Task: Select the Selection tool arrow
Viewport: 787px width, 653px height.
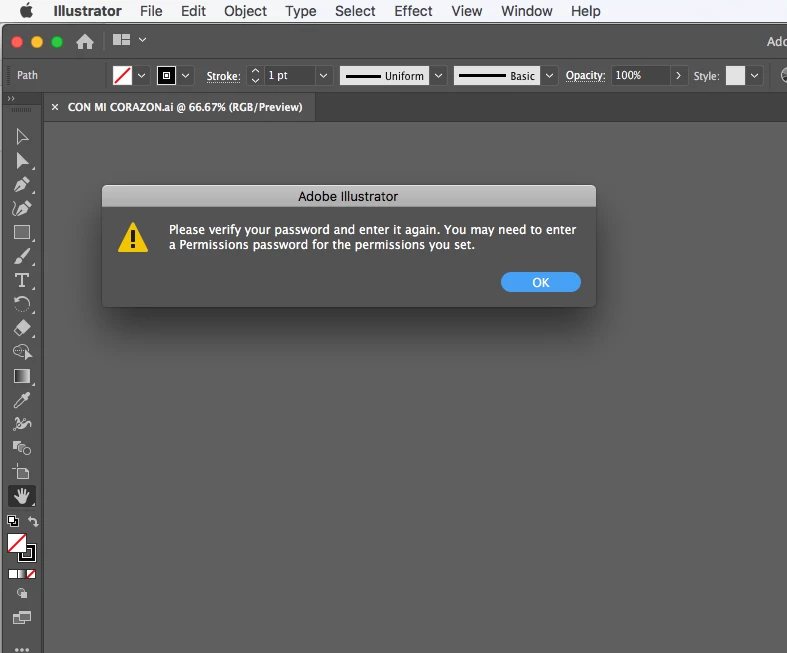Action: (22, 137)
